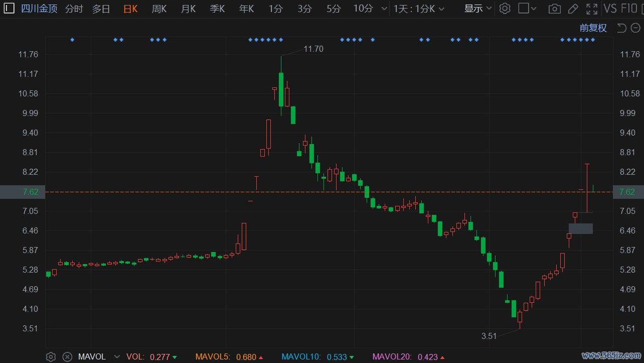Click the diamond marker above the 11.70 peak
Image resolution: width=644 pixels, height=363 pixels.
click(281, 40)
